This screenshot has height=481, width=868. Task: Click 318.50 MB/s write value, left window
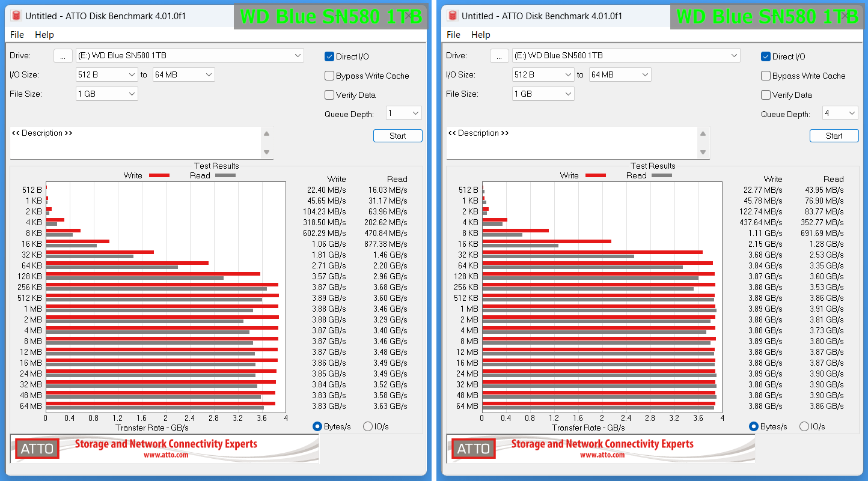pyautogui.click(x=324, y=222)
